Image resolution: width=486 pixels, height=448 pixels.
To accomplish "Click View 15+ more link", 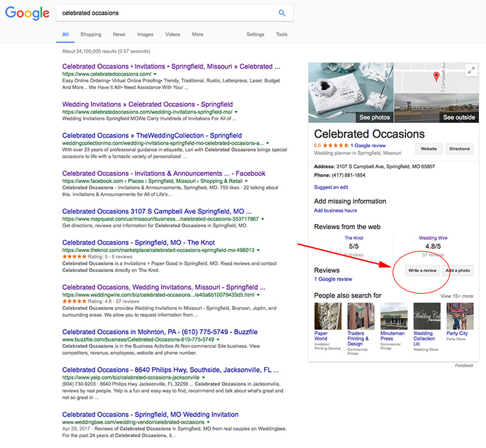I will coord(457,296).
